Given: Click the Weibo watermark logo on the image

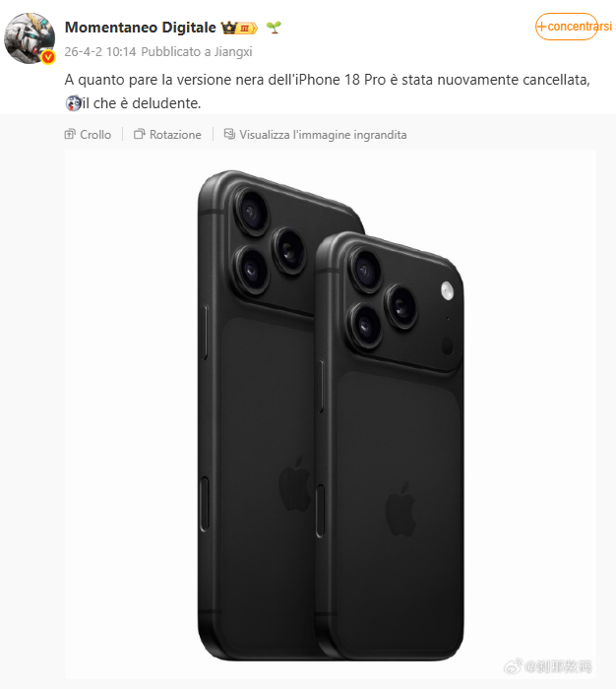Looking at the screenshot, I should pyautogui.click(x=513, y=666).
